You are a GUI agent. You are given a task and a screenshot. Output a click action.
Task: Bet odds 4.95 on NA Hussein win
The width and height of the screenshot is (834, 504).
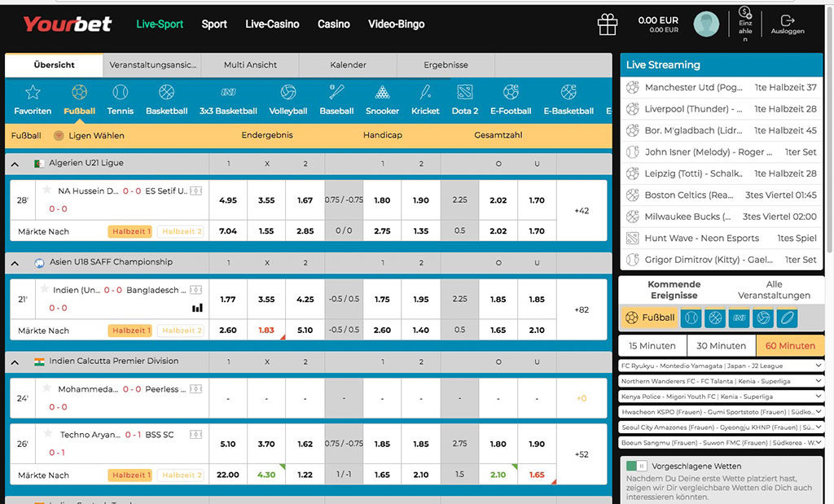228,200
